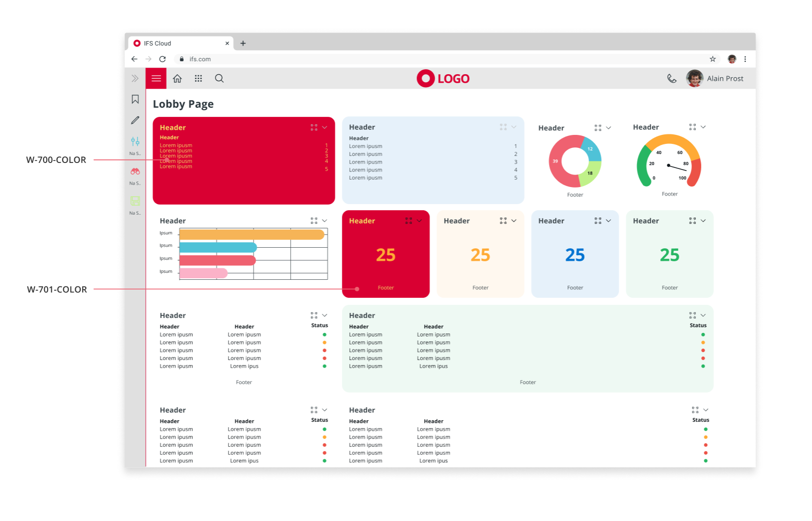This screenshot has height=521, width=812.
Task: Expand the left sidebar with double chevron
Action: pos(135,79)
